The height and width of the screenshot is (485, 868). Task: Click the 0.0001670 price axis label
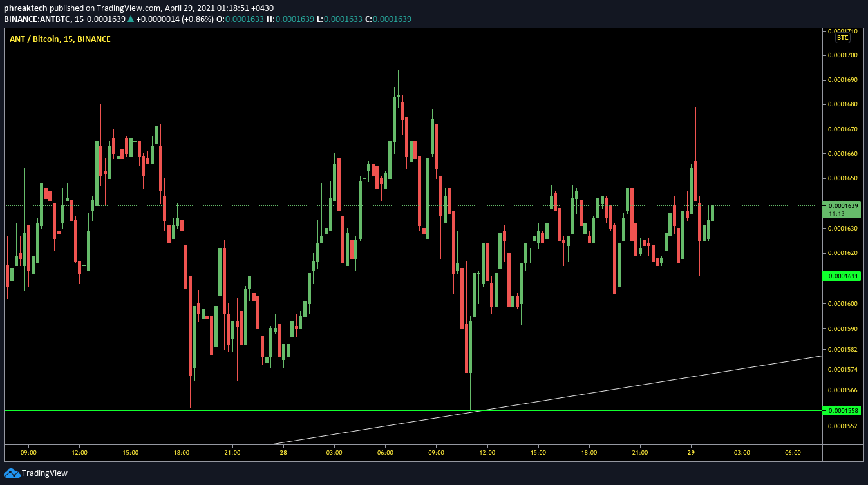844,129
